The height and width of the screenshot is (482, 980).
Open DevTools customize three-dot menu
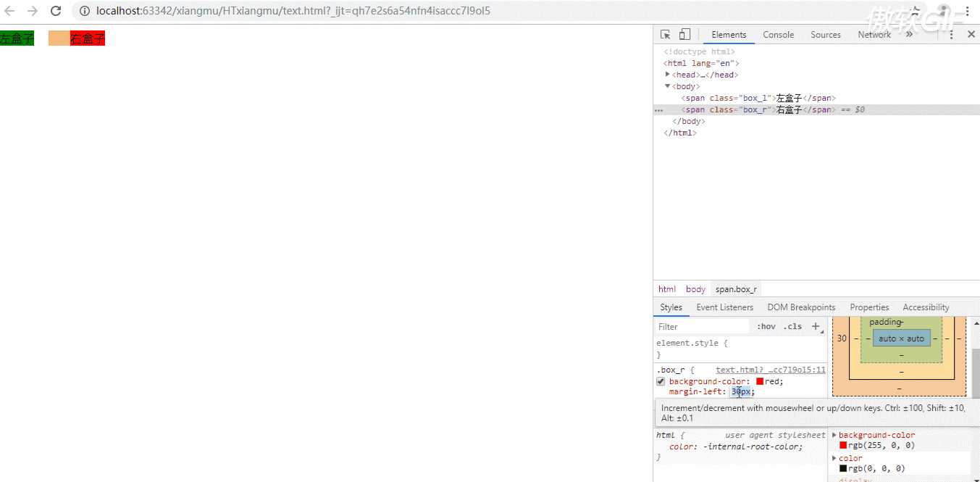click(x=952, y=34)
